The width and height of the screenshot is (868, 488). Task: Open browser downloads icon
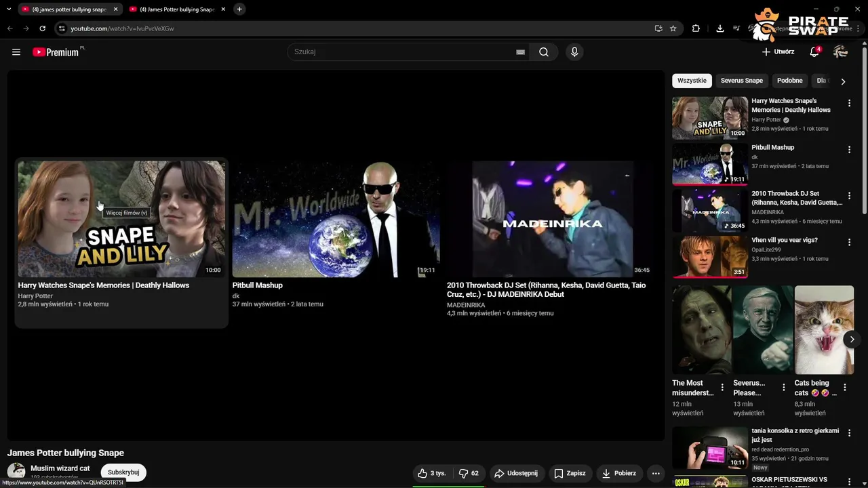(720, 28)
